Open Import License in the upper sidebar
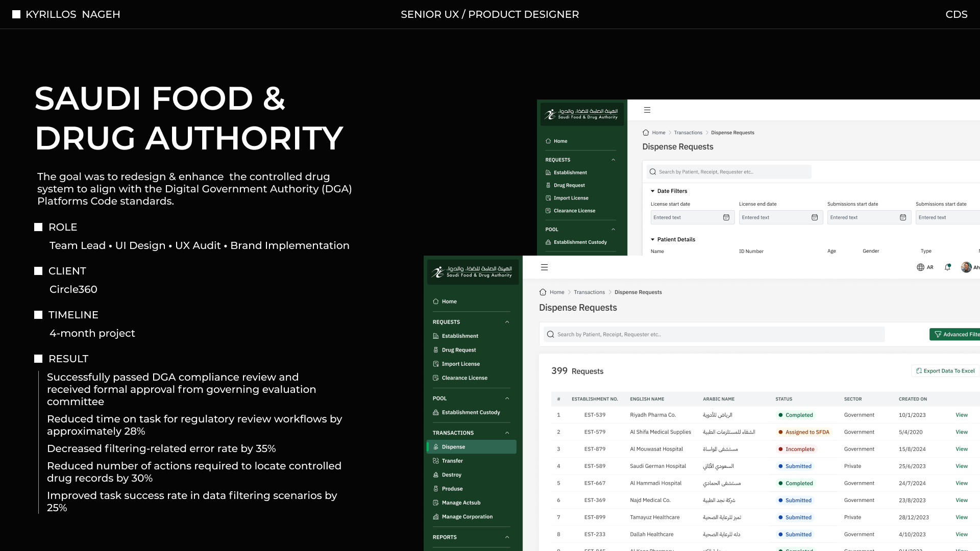 [x=571, y=198]
